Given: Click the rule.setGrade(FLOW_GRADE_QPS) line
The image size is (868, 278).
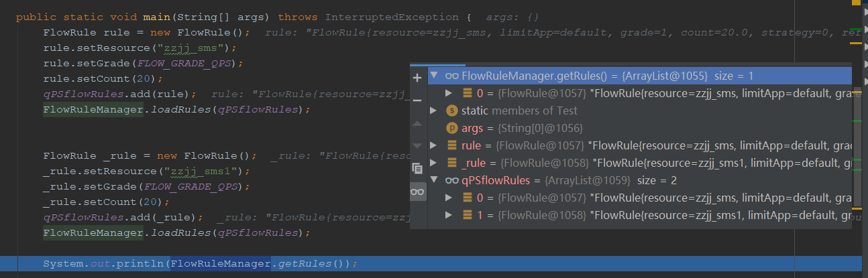Looking at the screenshot, I should click(x=142, y=63).
